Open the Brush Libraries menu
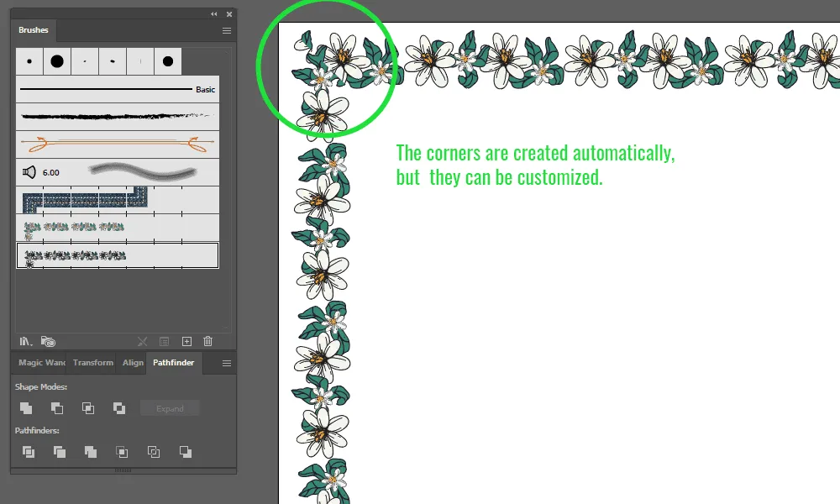 click(x=26, y=341)
